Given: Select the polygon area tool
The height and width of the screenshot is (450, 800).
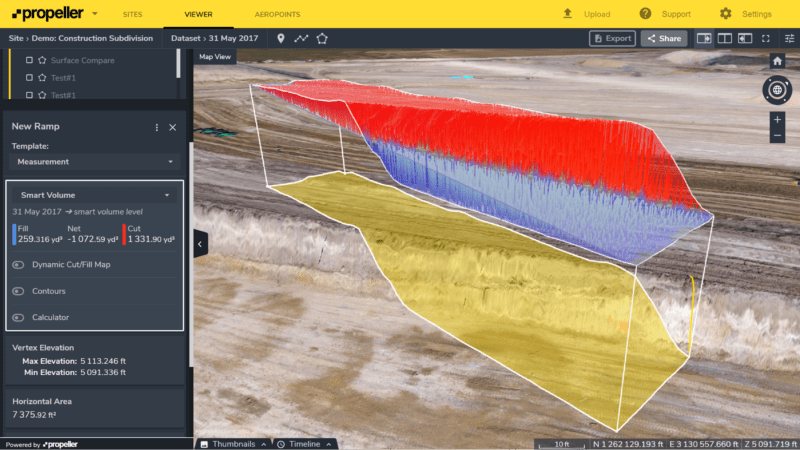Looking at the screenshot, I should point(322,38).
